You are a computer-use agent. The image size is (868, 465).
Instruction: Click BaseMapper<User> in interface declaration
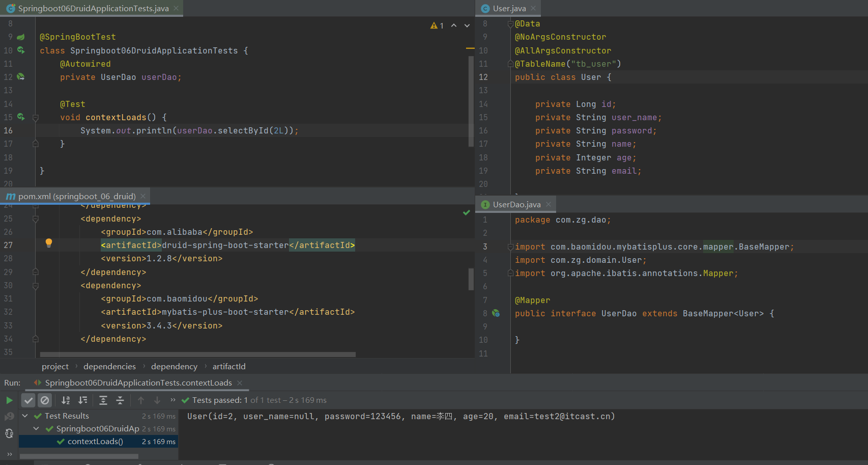(x=723, y=313)
